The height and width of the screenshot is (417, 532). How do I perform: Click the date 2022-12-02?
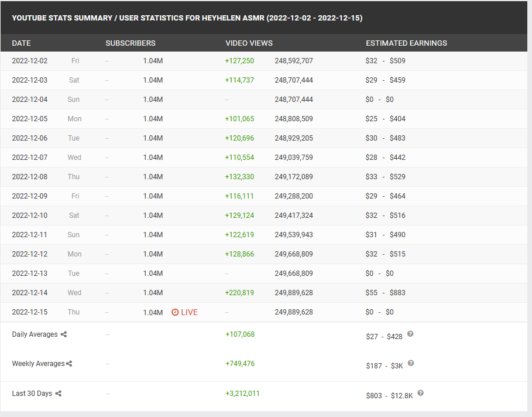click(30, 61)
